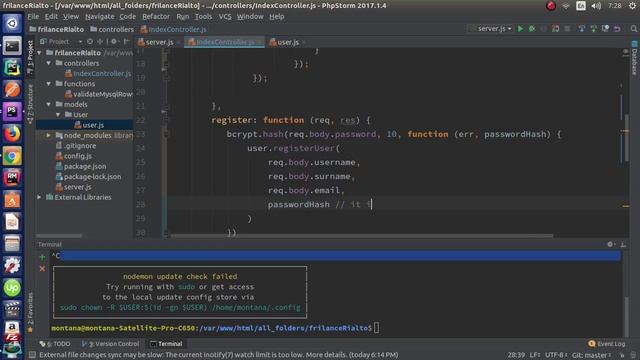Click the collapse all icon in Project panel
Image resolution: width=640 pixels, height=360 pixels.
(x=100, y=41)
